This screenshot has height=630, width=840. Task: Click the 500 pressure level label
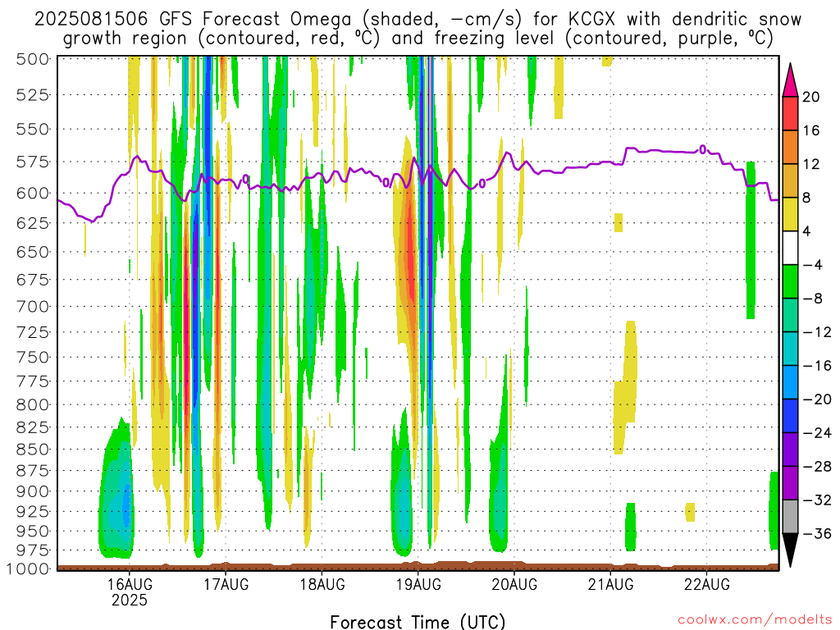pyautogui.click(x=33, y=59)
